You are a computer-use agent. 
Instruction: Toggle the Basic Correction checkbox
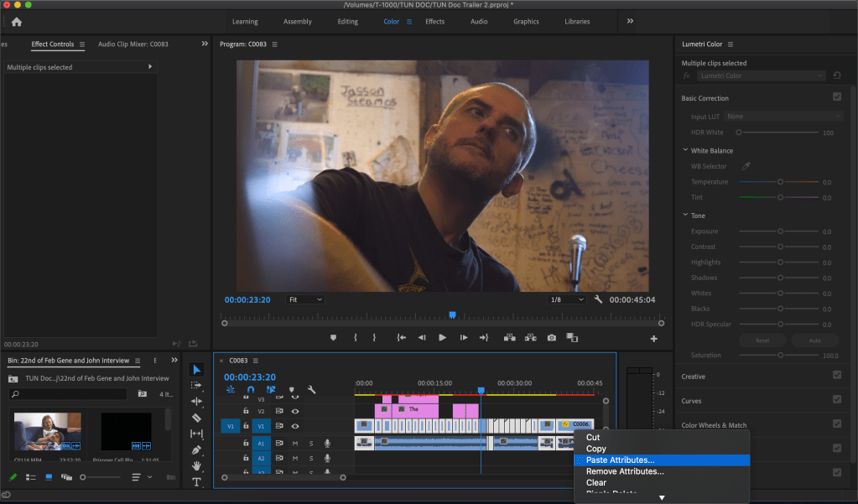[x=836, y=97]
